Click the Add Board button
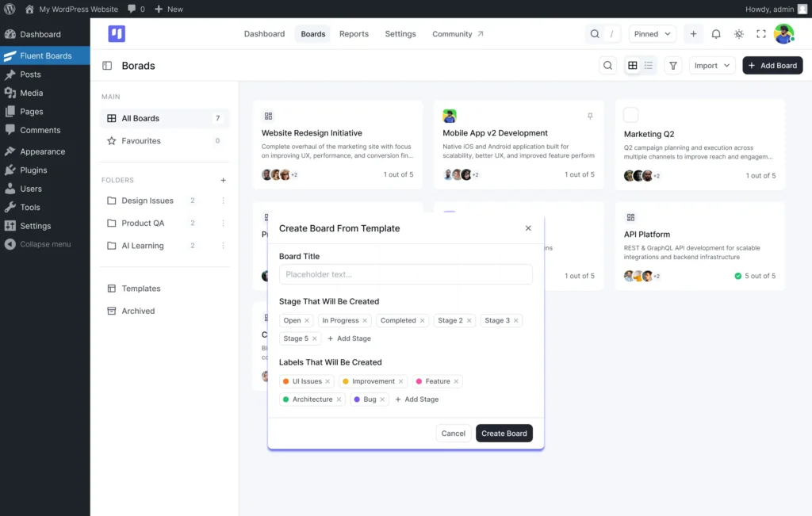This screenshot has height=516, width=812. coord(772,66)
